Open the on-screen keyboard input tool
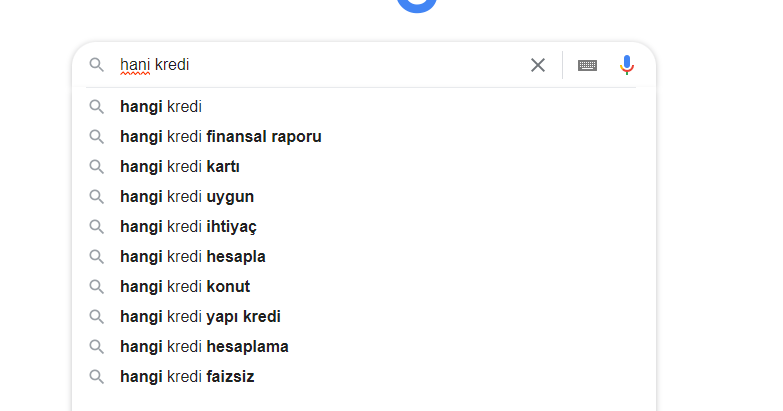Screen dimensions: 783x411 point(587,65)
